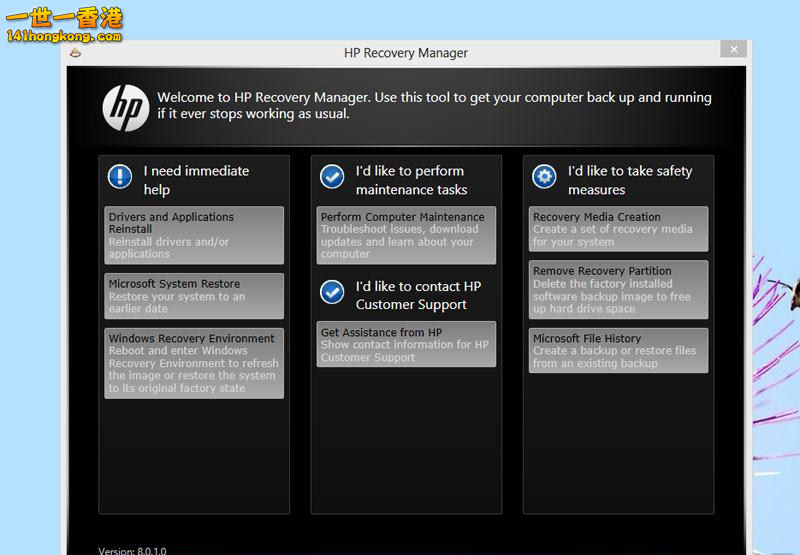Image resolution: width=800 pixels, height=555 pixels.
Task: Click the blue exclamation mark icon
Action: click(x=120, y=177)
